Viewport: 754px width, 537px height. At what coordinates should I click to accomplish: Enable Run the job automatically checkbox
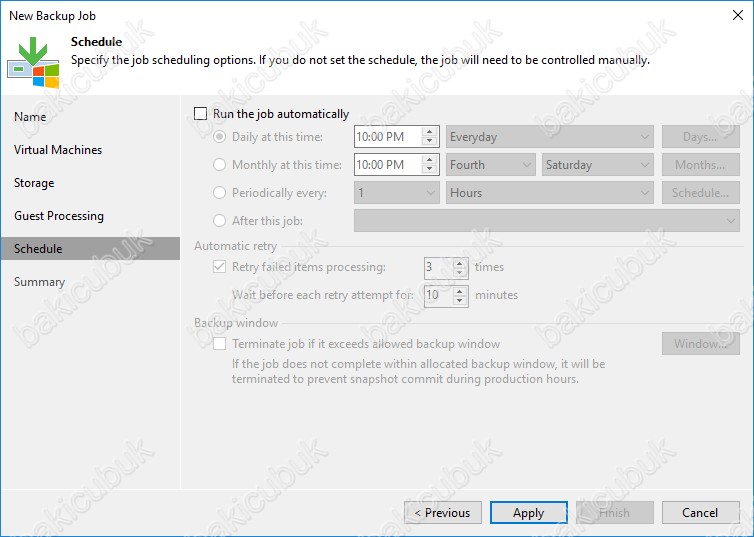pyautogui.click(x=200, y=113)
